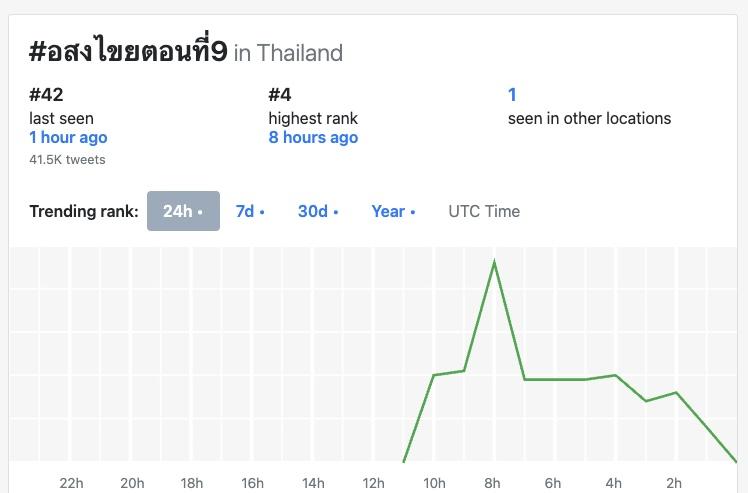Click the 10h axis label
Viewport: 748px width, 493px height.
click(433, 483)
